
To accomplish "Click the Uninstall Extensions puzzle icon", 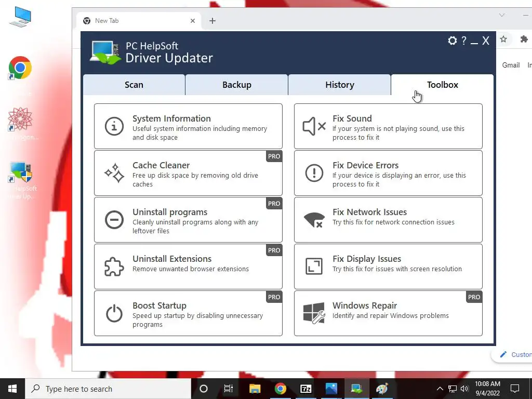I will (114, 267).
